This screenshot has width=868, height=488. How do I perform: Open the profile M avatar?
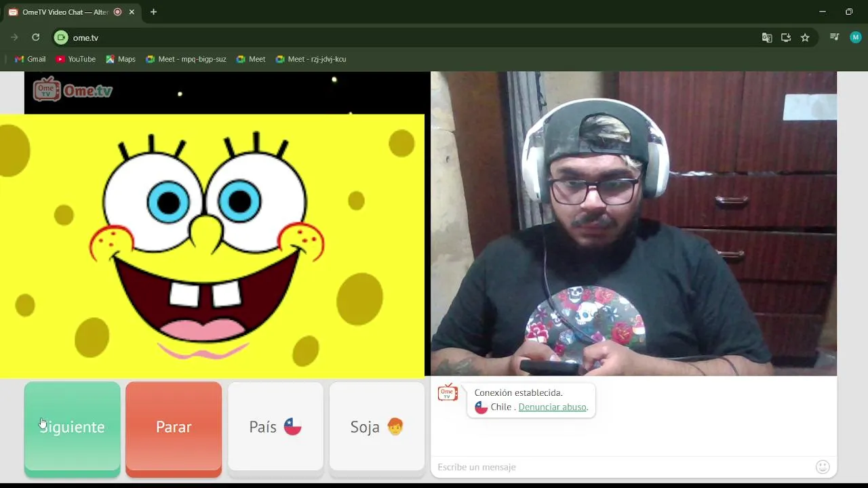[856, 37]
